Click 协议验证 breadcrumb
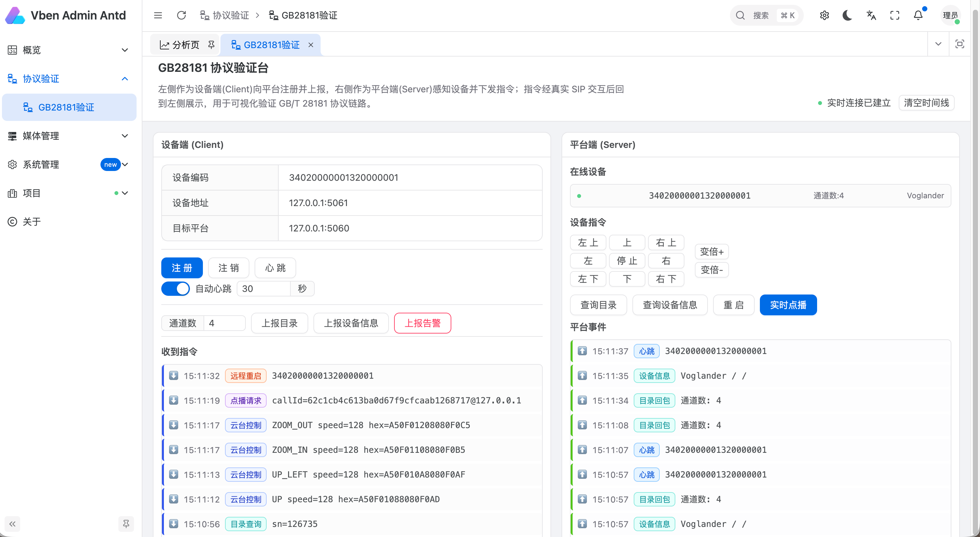 pos(225,15)
